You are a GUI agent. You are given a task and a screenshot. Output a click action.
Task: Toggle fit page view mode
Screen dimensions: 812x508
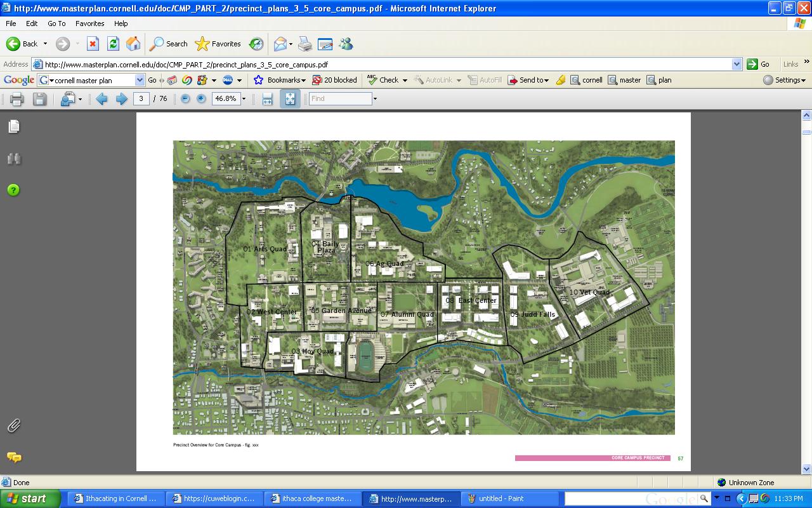(x=290, y=99)
